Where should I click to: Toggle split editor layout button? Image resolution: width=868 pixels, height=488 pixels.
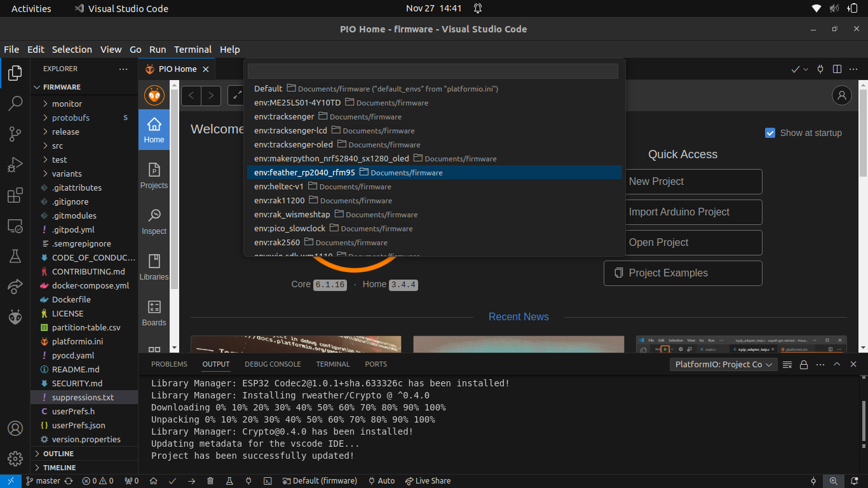click(837, 69)
